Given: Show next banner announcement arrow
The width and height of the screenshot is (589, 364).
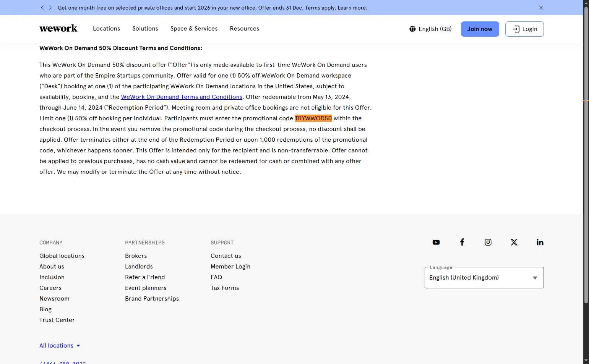Looking at the screenshot, I should coord(50,8).
